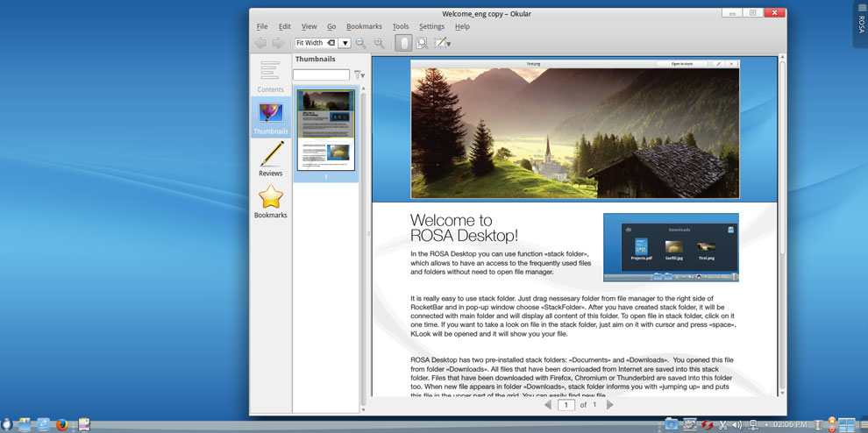
Task: Open the Edit menu
Action: click(285, 26)
